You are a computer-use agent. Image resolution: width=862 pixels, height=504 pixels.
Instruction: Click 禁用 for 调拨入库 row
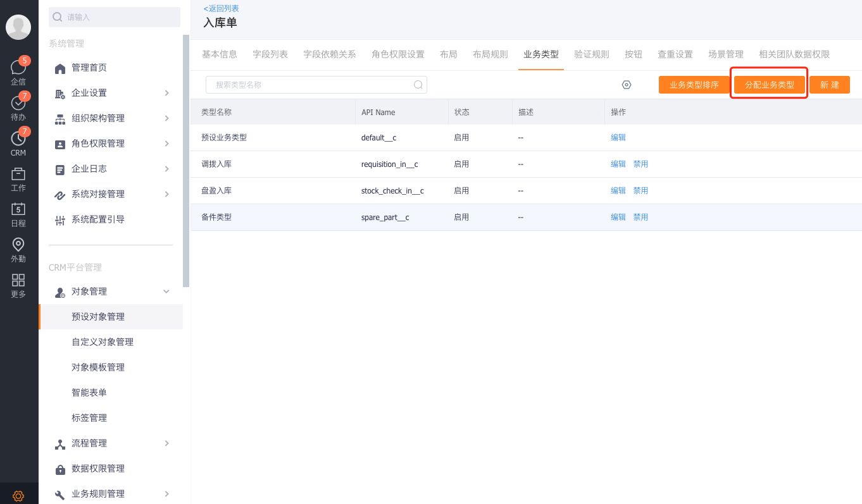(641, 164)
